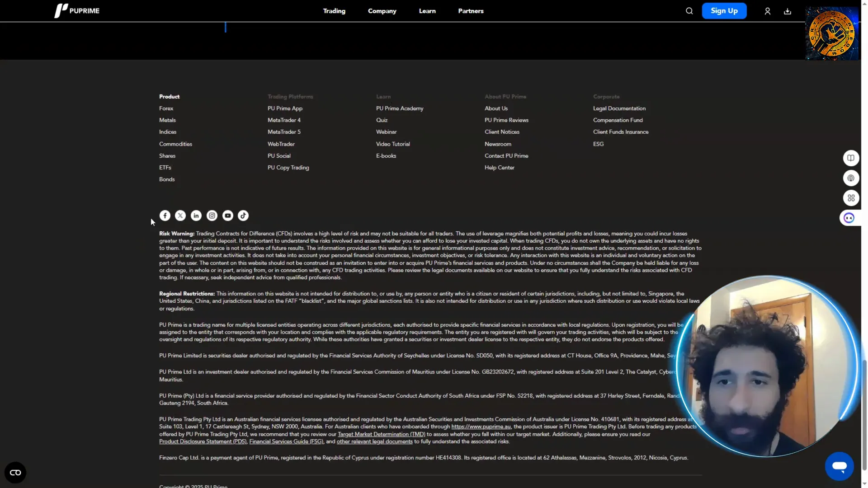Image resolution: width=868 pixels, height=488 pixels.
Task: Open the https://www.puprime.au link
Action: tap(481, 427)
